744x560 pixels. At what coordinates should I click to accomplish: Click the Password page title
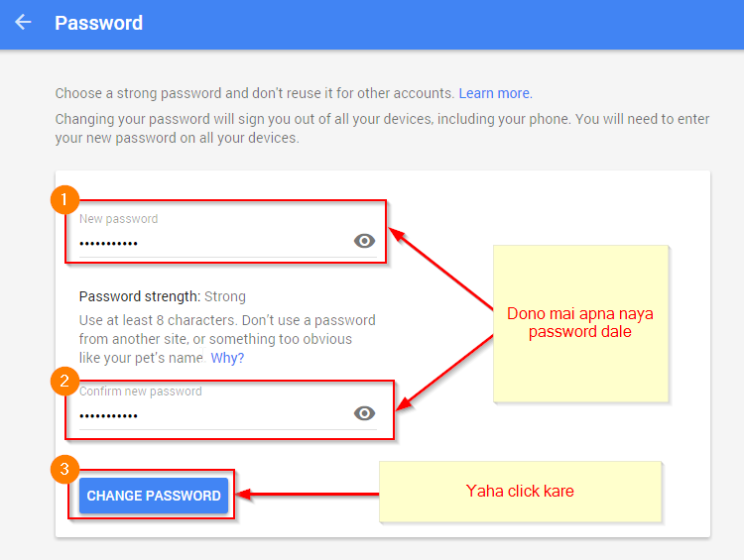click(x=98, y=23)
